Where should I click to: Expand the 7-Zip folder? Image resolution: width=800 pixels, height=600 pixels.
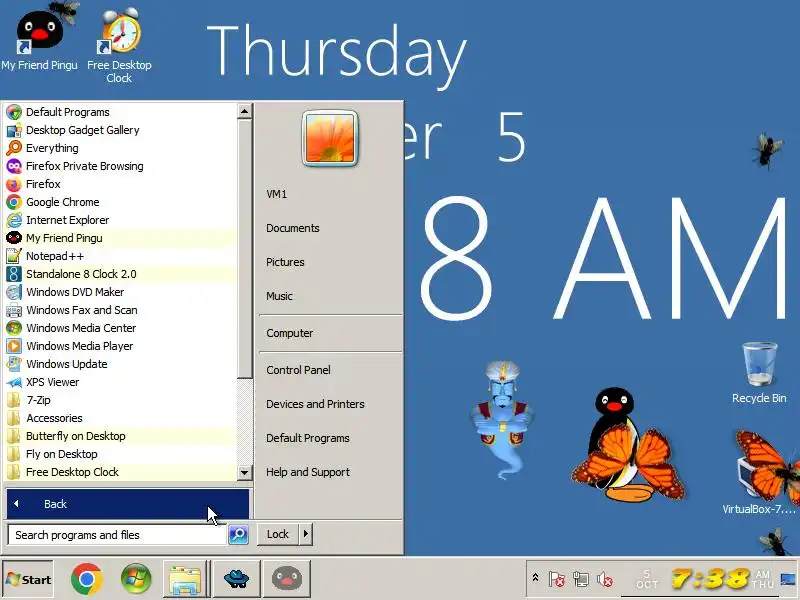tap(120, 400)
